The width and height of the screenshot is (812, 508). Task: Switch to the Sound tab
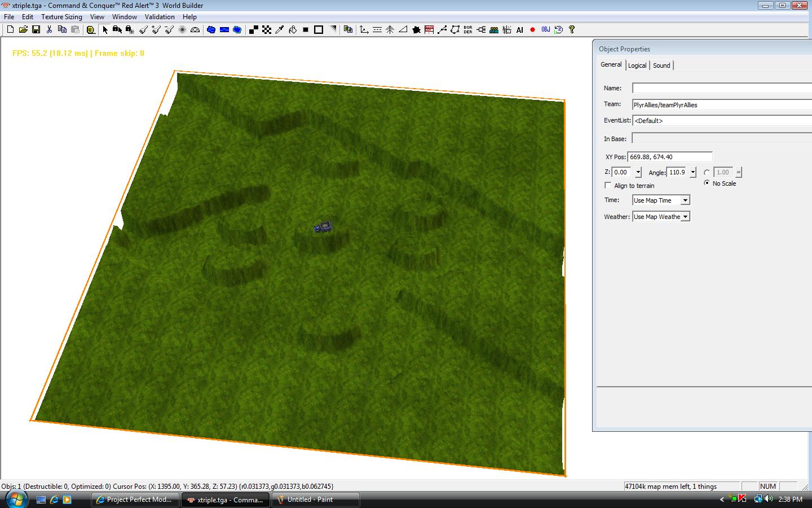tap(661, 65)
